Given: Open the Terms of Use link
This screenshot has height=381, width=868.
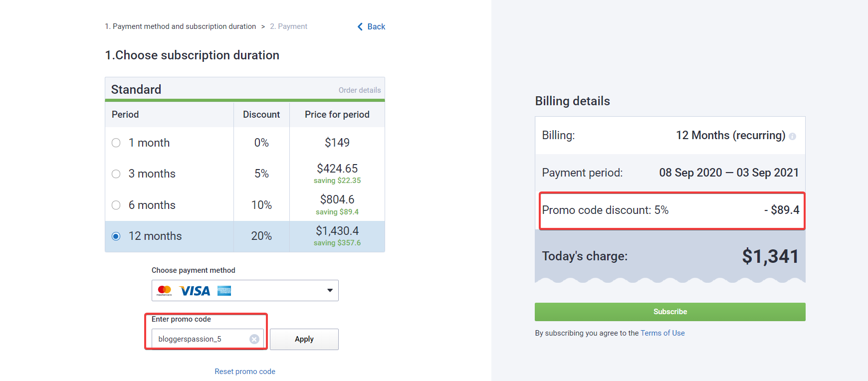Looking at the screenshot, I should tap(662, 333).
